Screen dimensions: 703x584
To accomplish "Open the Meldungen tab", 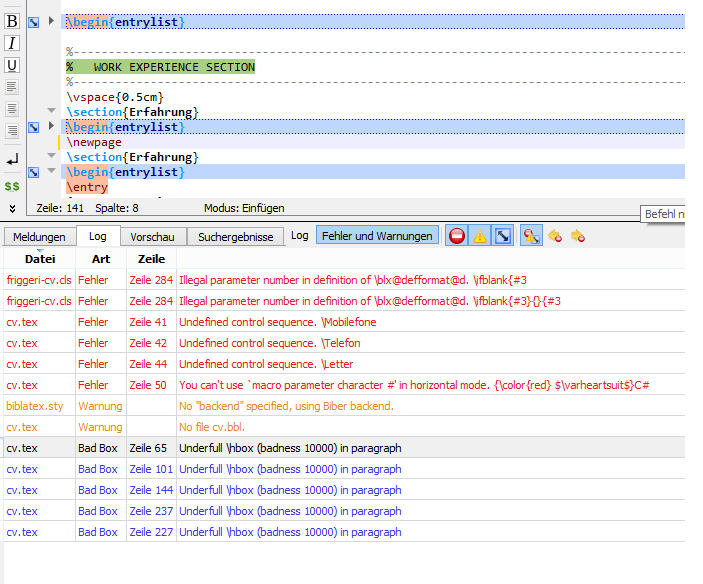I will point(39,237).
